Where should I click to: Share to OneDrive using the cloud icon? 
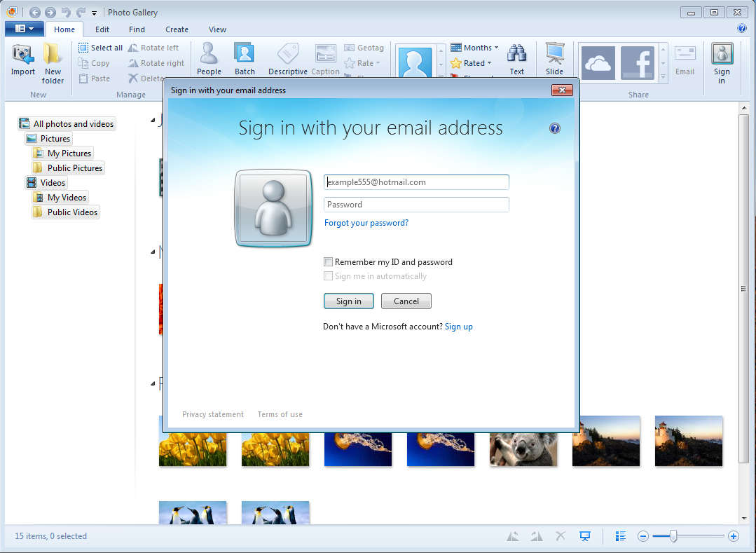pos(598,63)
